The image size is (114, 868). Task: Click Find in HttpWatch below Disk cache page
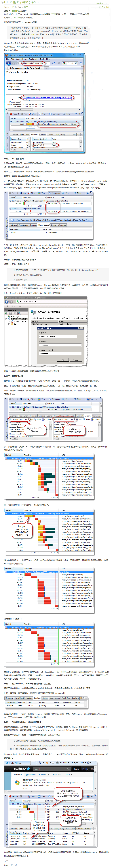[x=67, y=114]
